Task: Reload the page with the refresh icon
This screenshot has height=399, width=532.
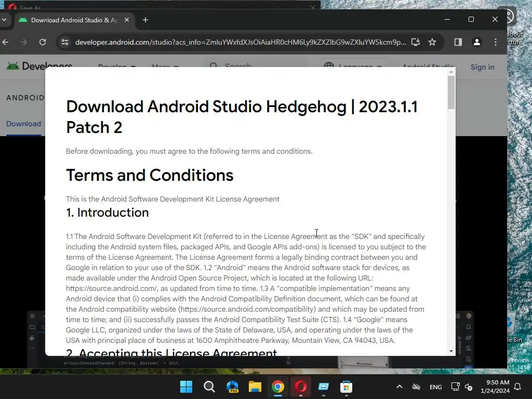Action: [43, 42]
